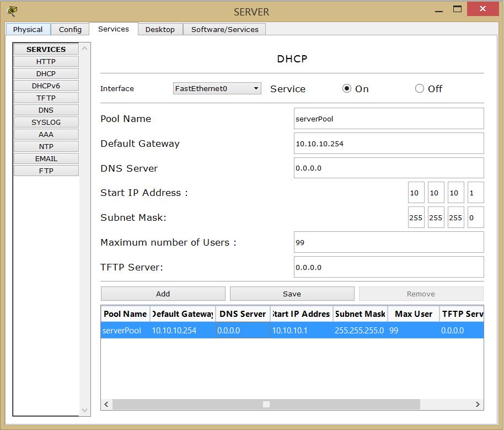Switch to the Software/Services tab

point(224,29)
